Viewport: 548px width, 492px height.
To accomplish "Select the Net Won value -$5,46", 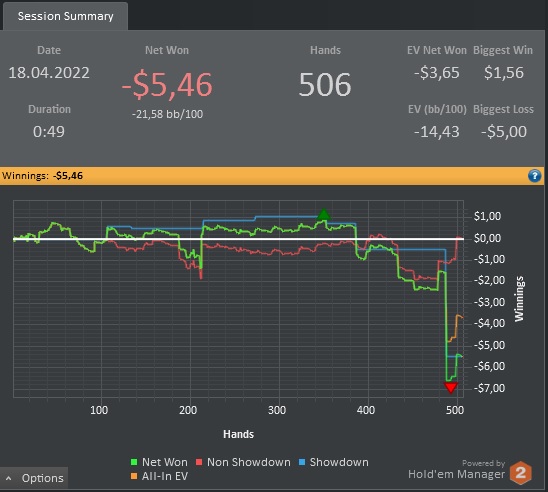I will pos(167,85).
